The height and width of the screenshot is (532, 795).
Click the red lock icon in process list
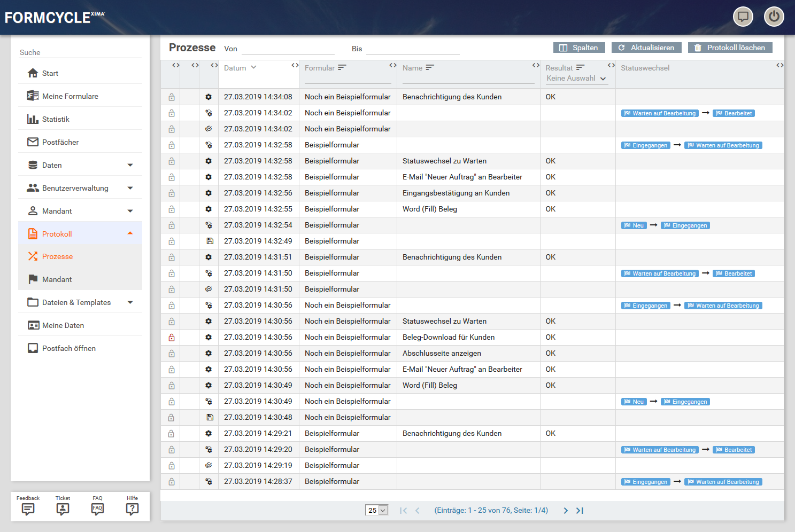click(x=172, y=338)
